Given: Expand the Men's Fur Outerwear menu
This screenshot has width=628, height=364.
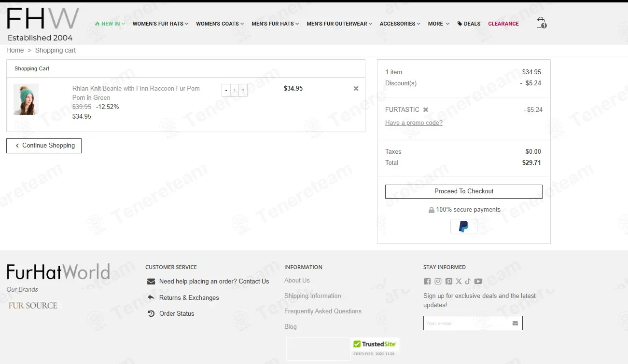Looking at the screenshot, I should point(339,24).
